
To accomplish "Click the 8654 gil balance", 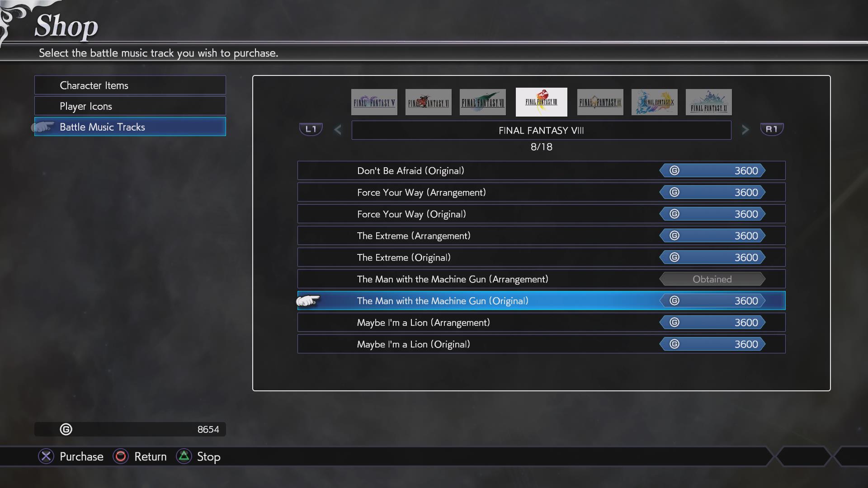I will coord(208,429).
